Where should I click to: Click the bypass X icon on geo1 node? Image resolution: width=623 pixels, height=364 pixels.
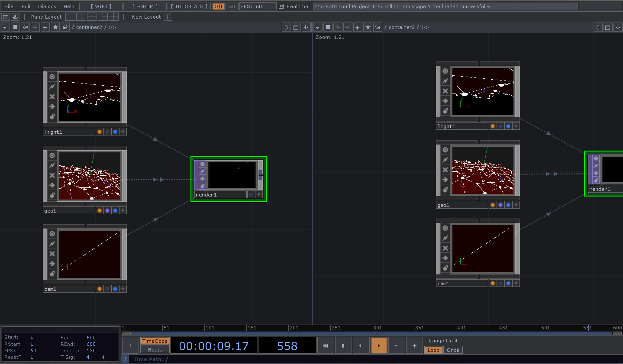52,175
